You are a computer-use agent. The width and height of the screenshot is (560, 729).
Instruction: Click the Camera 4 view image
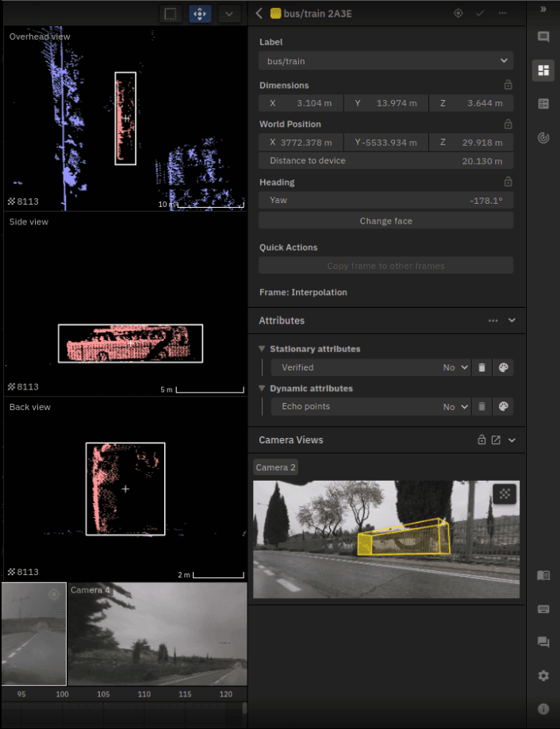[x=158, y=634]
